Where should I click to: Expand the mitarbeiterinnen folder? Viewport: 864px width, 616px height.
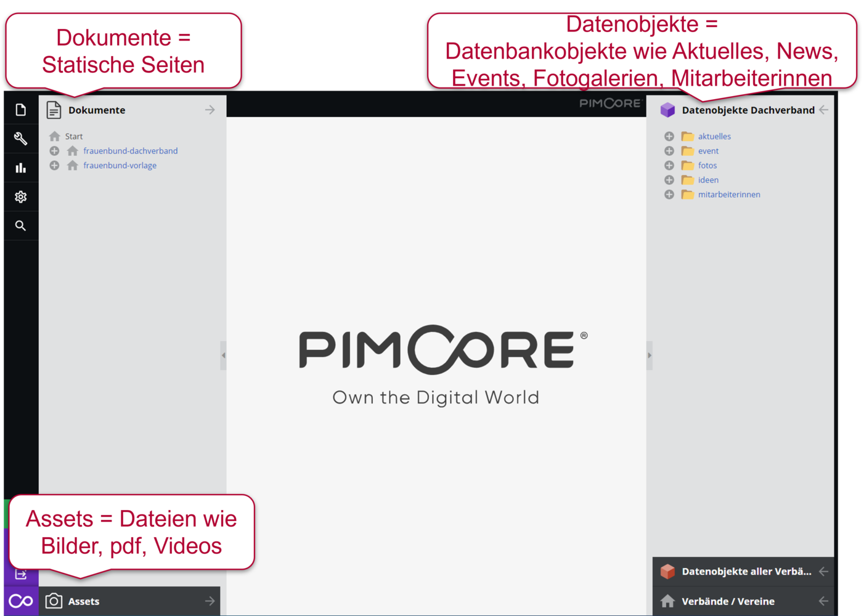[669, 195]
